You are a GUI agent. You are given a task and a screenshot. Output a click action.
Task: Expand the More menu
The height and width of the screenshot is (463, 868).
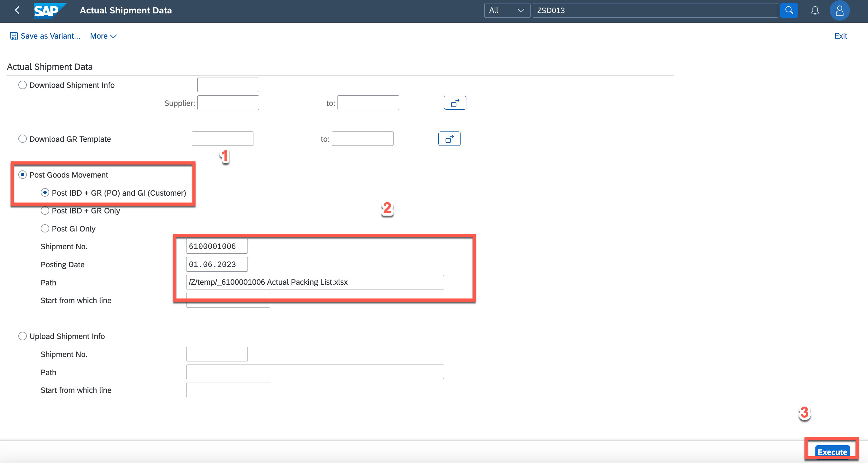click(x=103, y=36)
